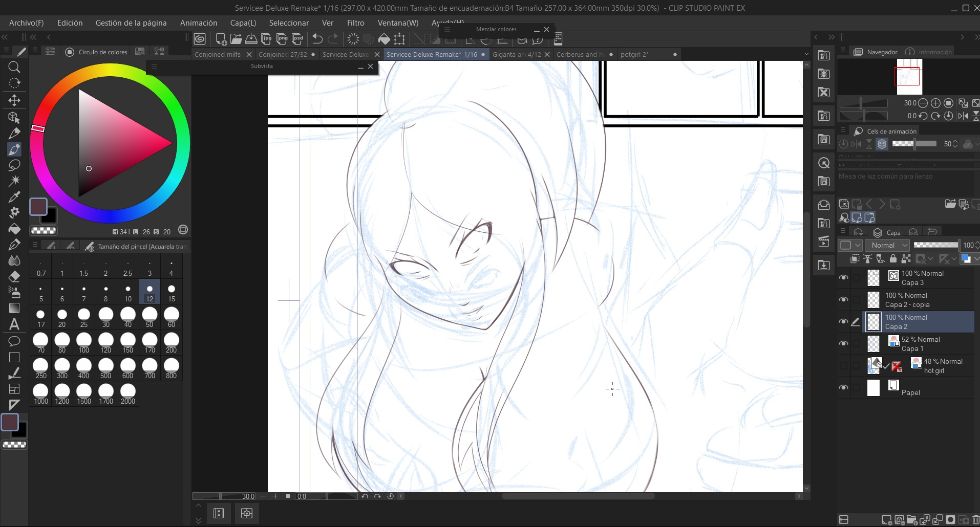Export the canvas as PNG
This screenshot has height=527, width=980.
(x=282, y=39)
